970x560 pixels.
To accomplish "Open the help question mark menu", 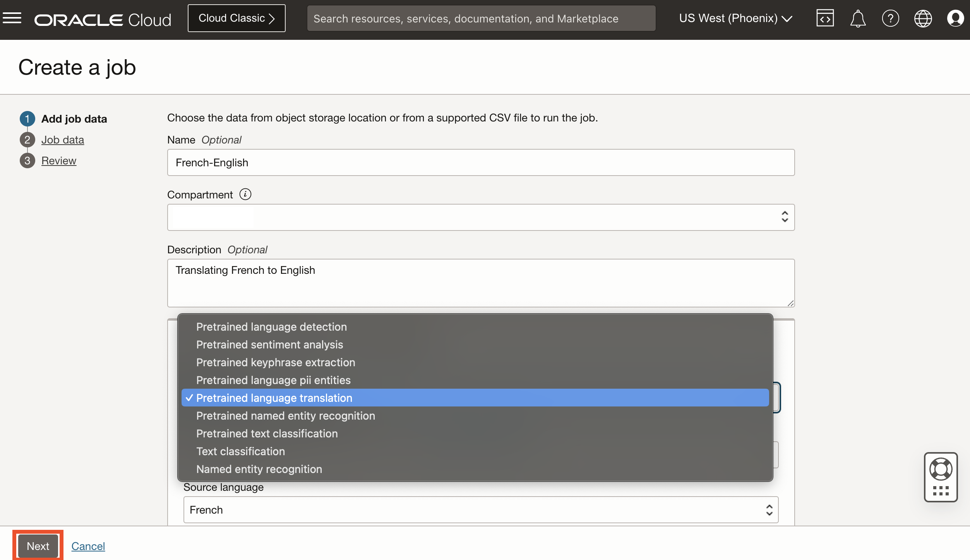I will 890,18.
